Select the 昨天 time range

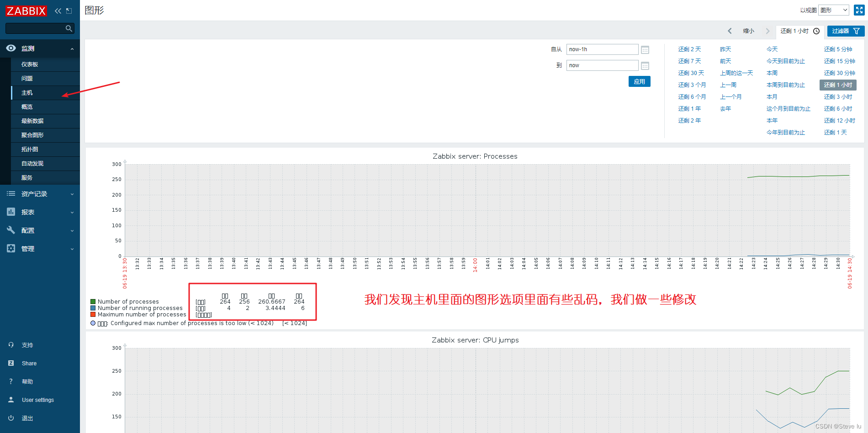(725, 49)
